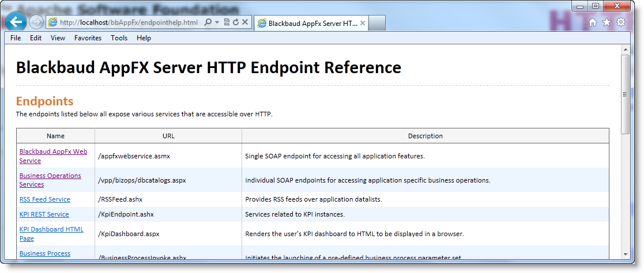Maximize the browser window
The image size is (644, 273).
pos(595,6)
